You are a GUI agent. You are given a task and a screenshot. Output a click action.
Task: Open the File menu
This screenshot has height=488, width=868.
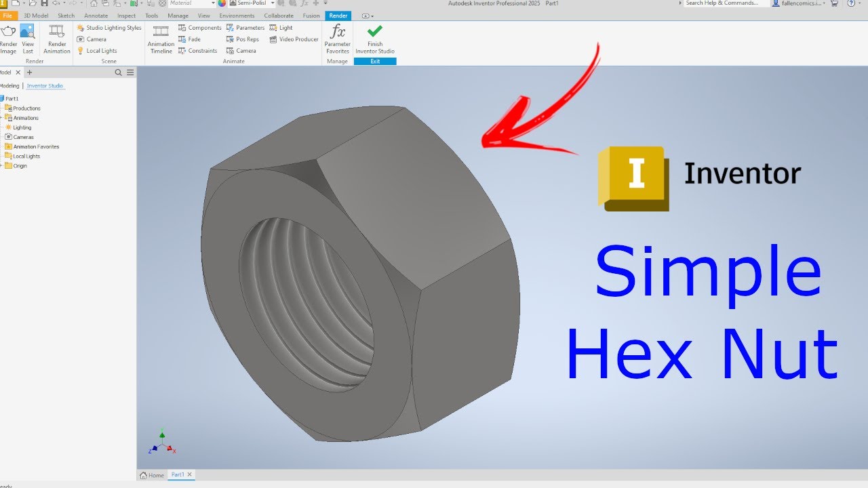[x=7, y=16]
